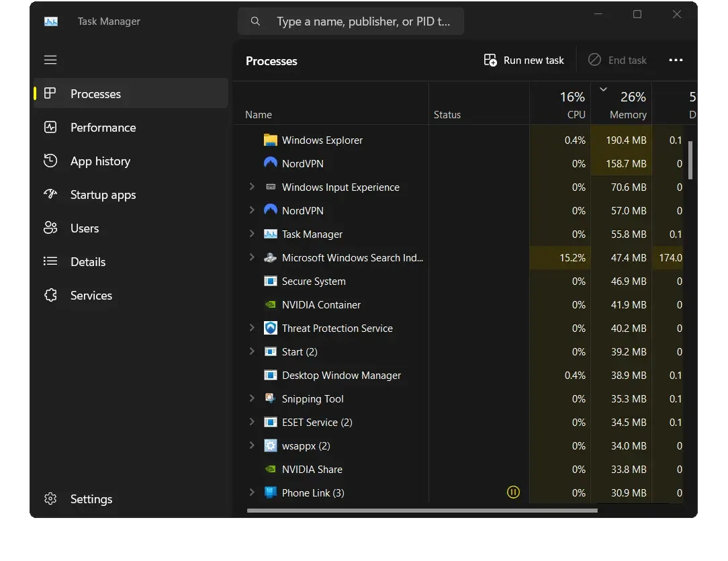
Task: Open Settings in the sidebar
Action: tap(131, 499)
